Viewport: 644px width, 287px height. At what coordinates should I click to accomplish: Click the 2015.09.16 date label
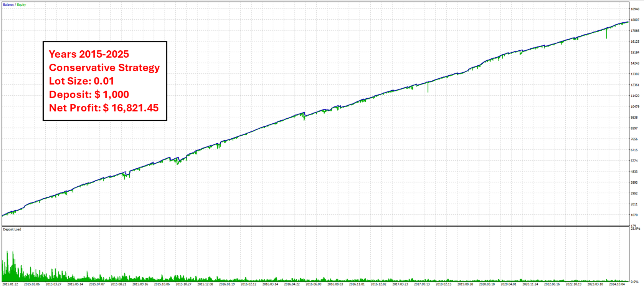pos(140,284)
